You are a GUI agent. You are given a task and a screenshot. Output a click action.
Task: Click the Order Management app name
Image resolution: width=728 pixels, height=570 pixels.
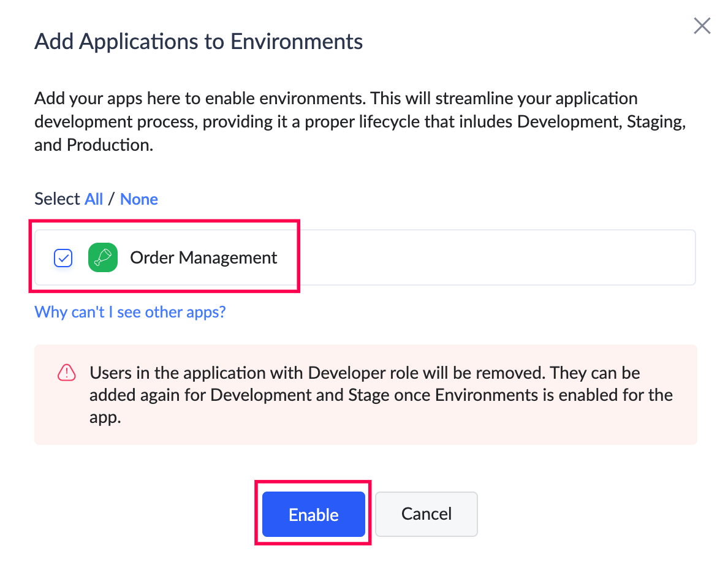(x=203, y=258)
